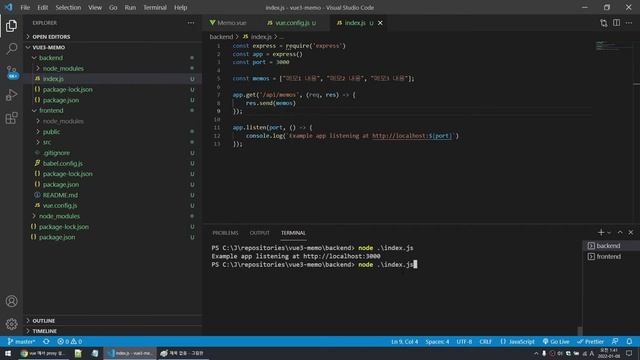
Task: Switch to Chrome window in taskbar
Action: (42, 353)
